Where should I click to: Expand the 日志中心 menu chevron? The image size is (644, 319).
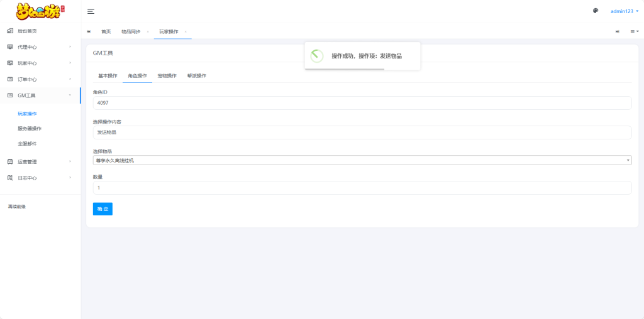[70, 178]
